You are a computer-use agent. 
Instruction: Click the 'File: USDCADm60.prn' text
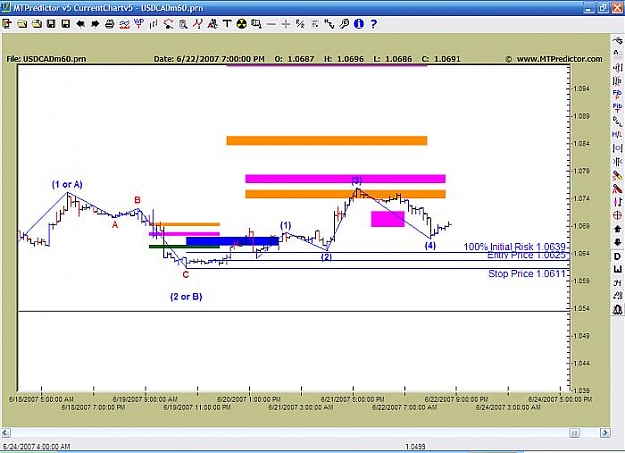tap(46, 59)
